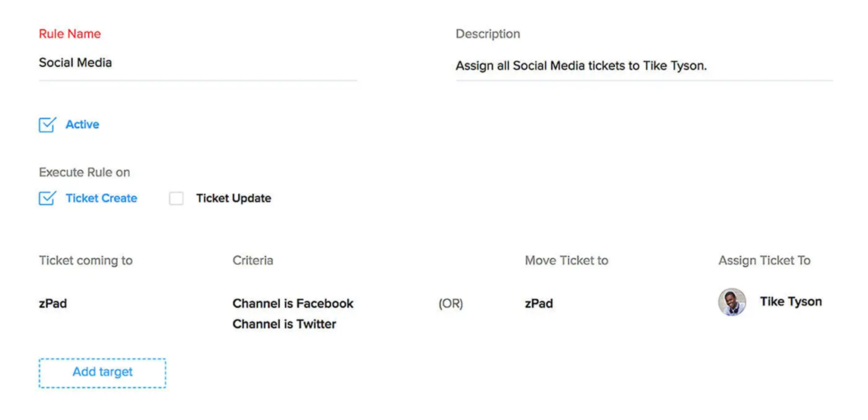The height and width of the screenshot is (420, 868).
Task: Click the Rule Name field containing Social Media
Action: coord(197,63)
